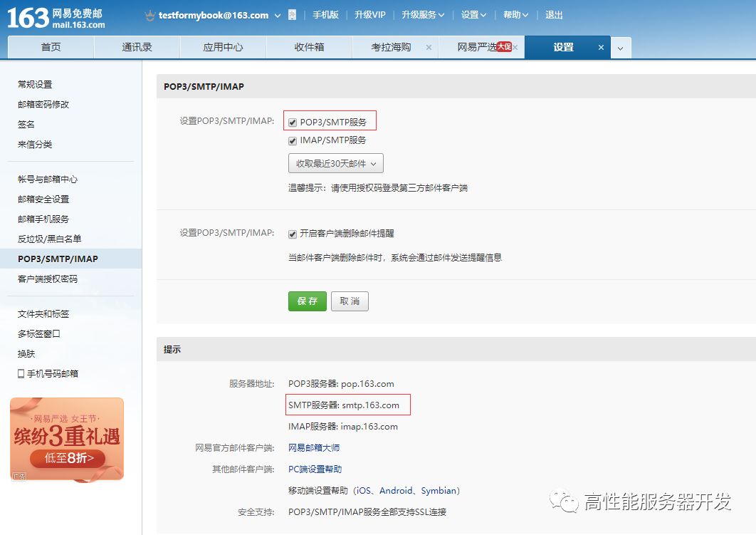
Task: Click 升级VIP in the header
Action: (x=369, y=15)
